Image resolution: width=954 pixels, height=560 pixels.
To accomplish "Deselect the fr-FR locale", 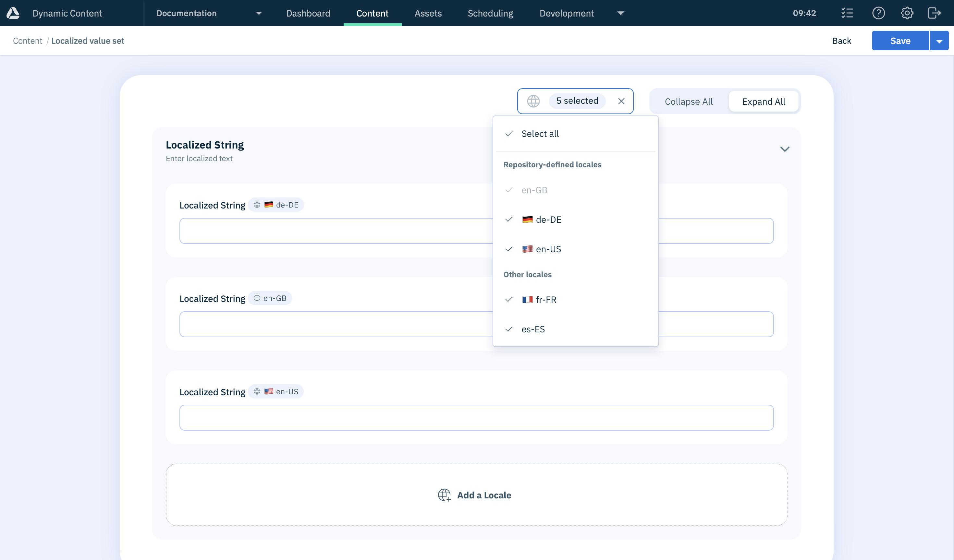I will coord(575,300).
